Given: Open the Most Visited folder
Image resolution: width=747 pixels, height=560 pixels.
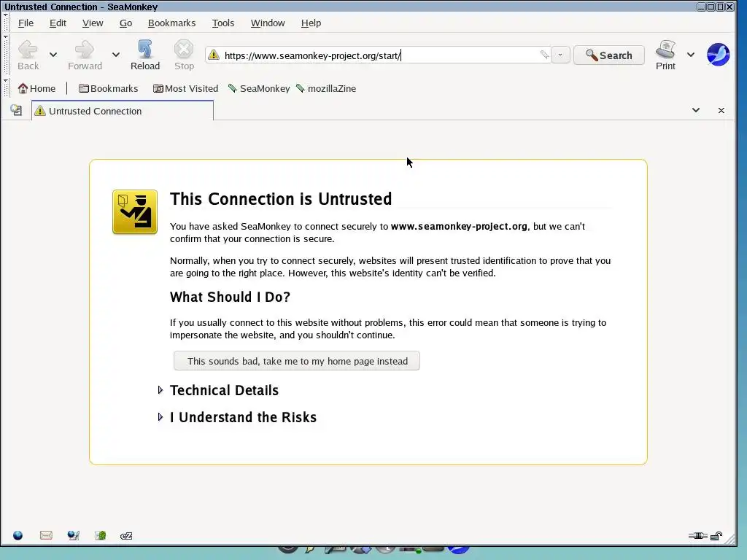Looking at the screenshot, I should 185,88.
